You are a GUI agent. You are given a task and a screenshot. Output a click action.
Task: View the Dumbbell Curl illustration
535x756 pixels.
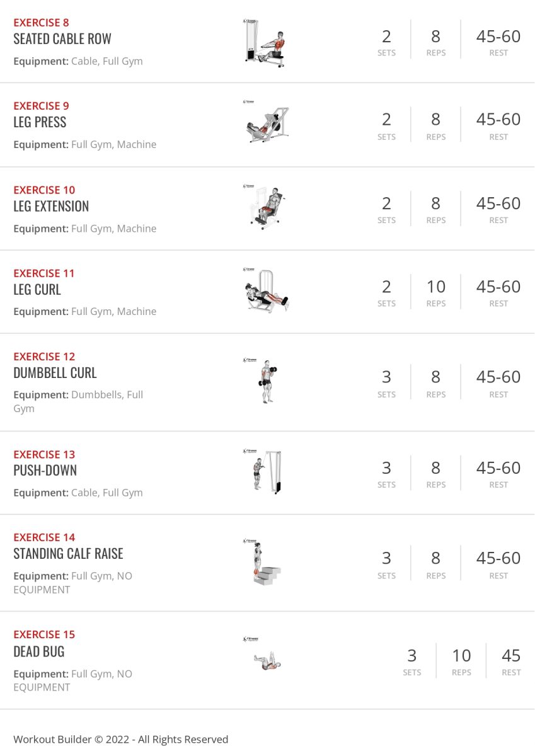[265, 381]
